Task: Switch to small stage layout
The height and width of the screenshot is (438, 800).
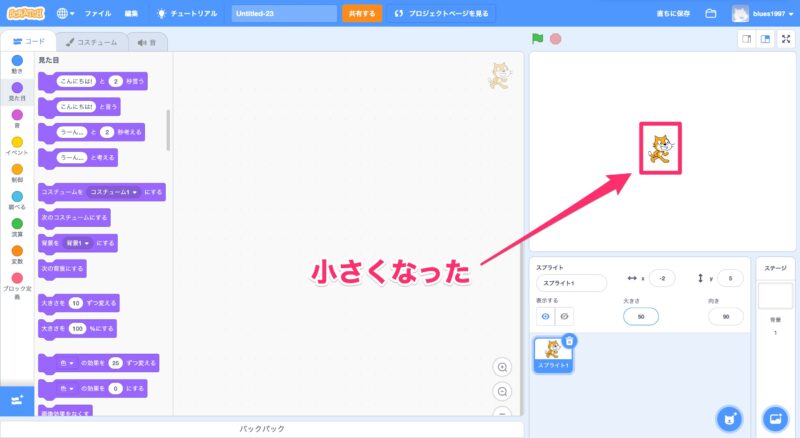Action: point(746,39)
